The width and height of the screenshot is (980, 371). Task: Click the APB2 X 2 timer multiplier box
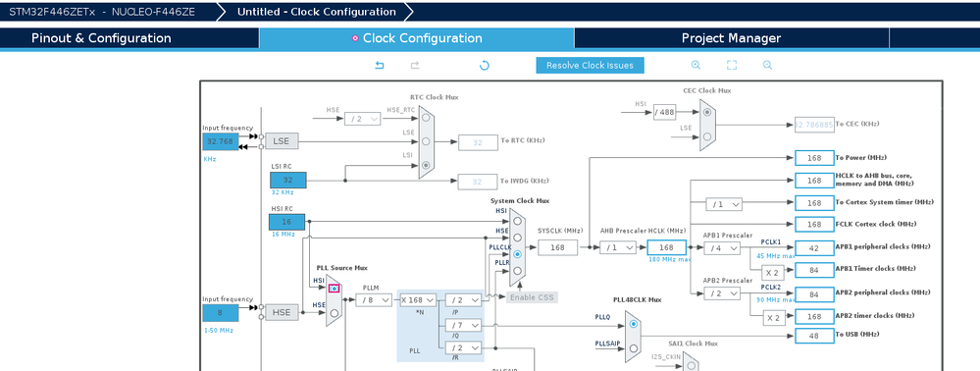pos(773,318)
